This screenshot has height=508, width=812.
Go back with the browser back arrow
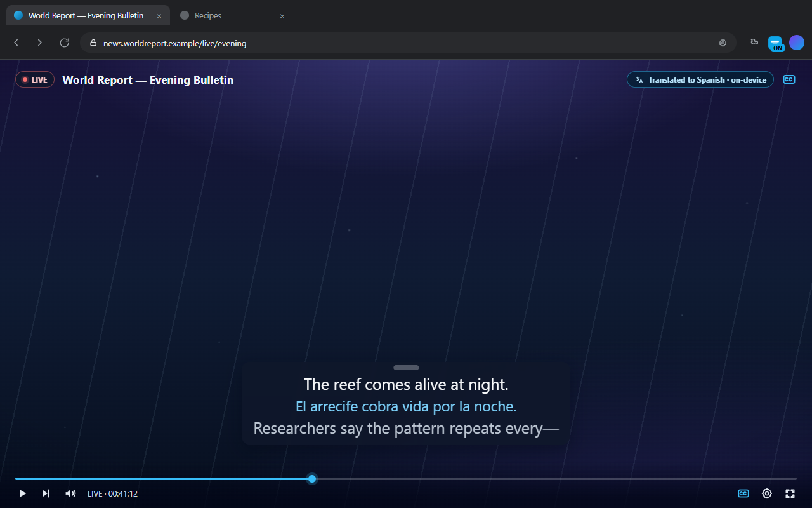[x=16, y=43]
